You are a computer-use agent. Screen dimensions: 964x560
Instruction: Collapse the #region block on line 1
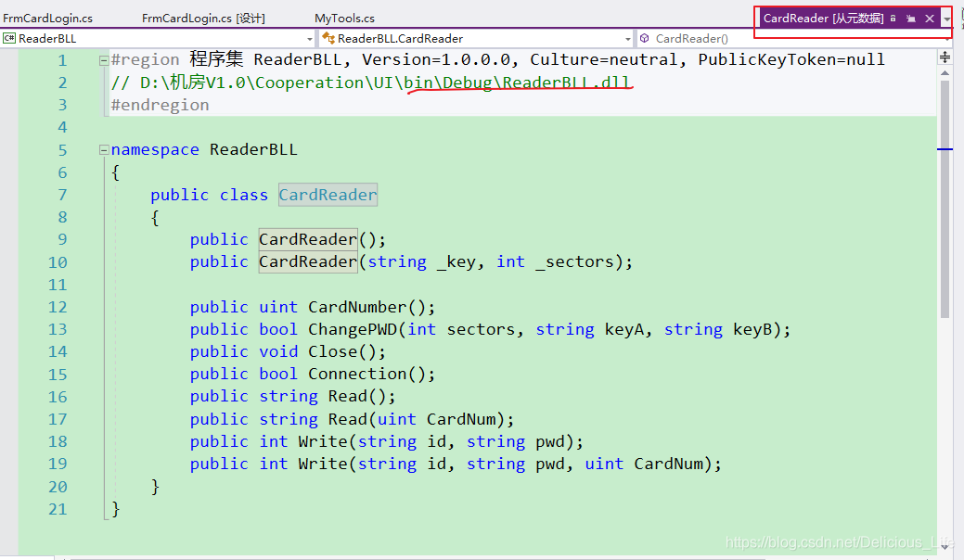(104, 60)
